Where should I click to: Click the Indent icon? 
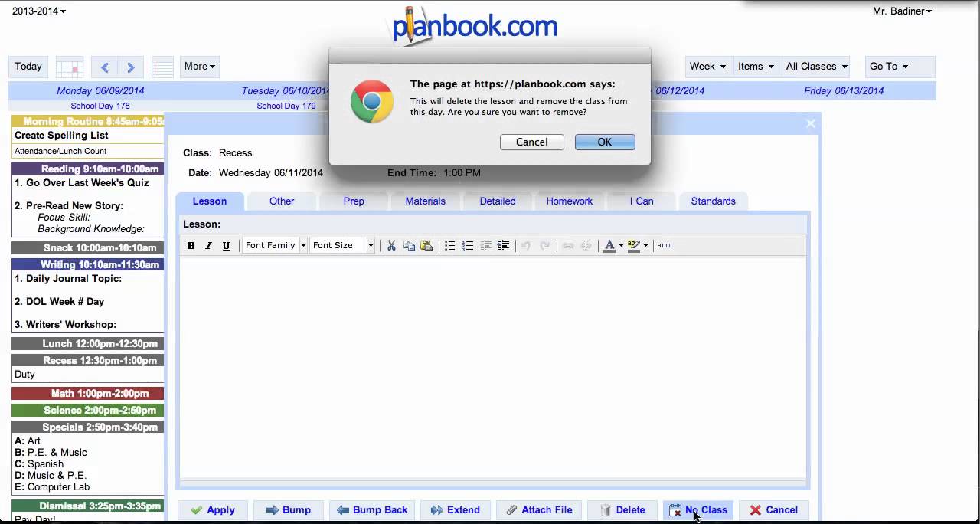(x=503, y=246)
